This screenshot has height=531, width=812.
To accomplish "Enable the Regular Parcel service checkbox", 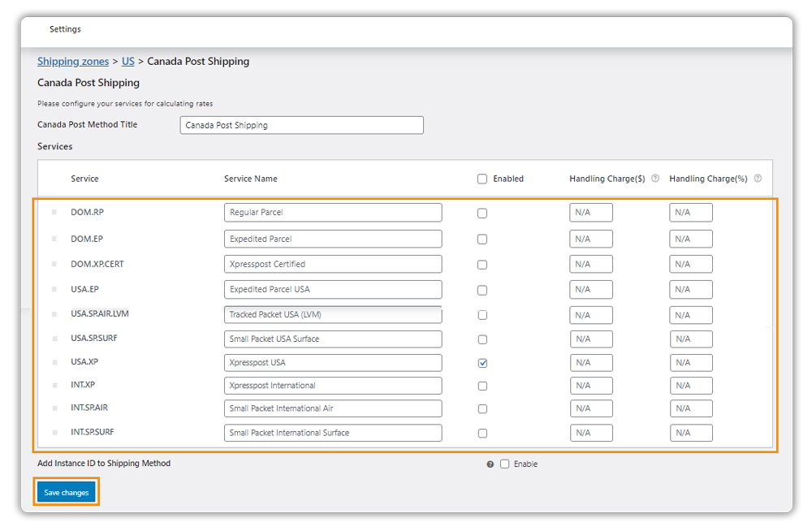I will coord(482,213).
